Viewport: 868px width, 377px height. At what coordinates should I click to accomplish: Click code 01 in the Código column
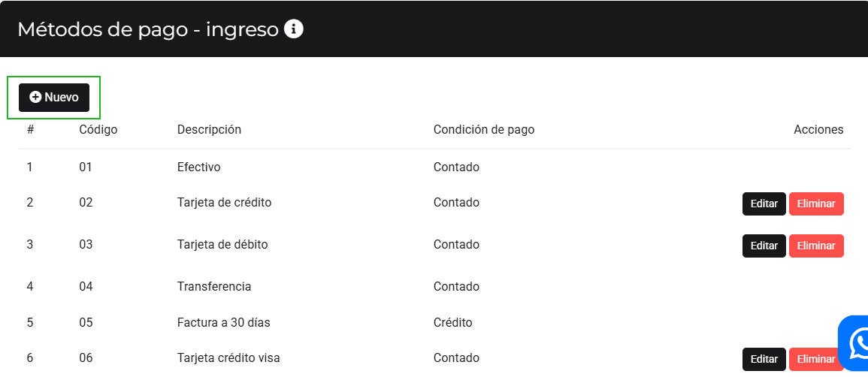point(86,167)
